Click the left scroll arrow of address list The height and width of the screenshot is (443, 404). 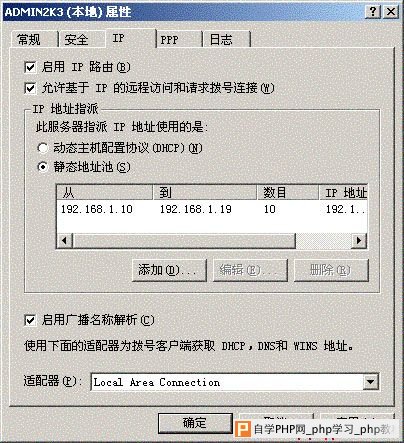[x=64, y=241]
